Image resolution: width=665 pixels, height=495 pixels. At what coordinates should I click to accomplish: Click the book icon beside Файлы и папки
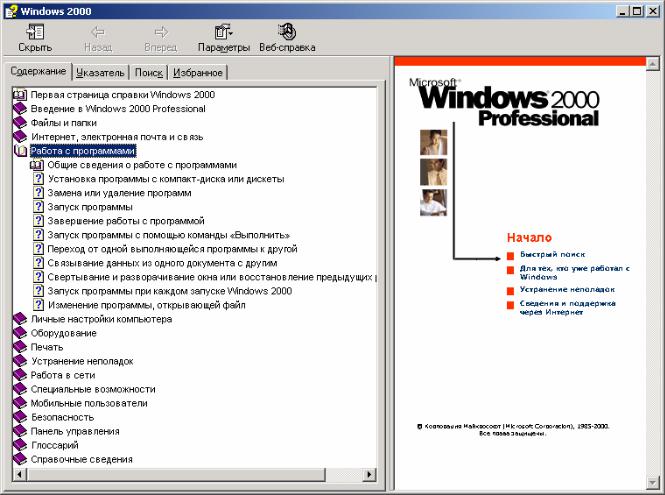point(20,123)
